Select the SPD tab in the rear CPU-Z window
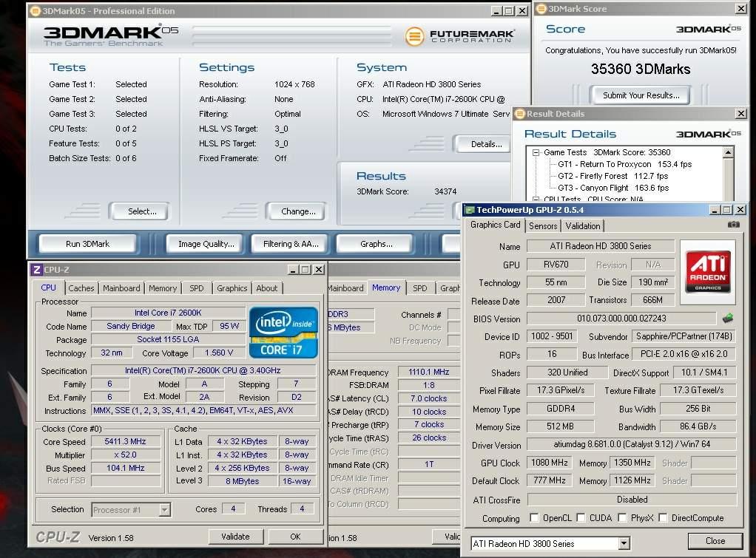 click(419, 288)
